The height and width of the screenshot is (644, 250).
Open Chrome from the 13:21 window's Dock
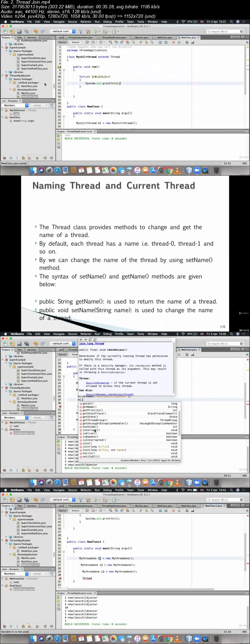(x=169, y=171)
